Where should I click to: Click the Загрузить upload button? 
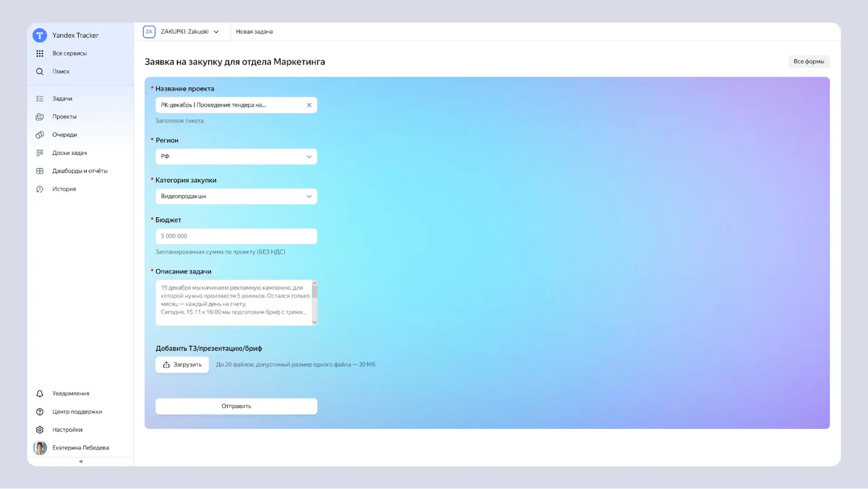pos(182,365)
